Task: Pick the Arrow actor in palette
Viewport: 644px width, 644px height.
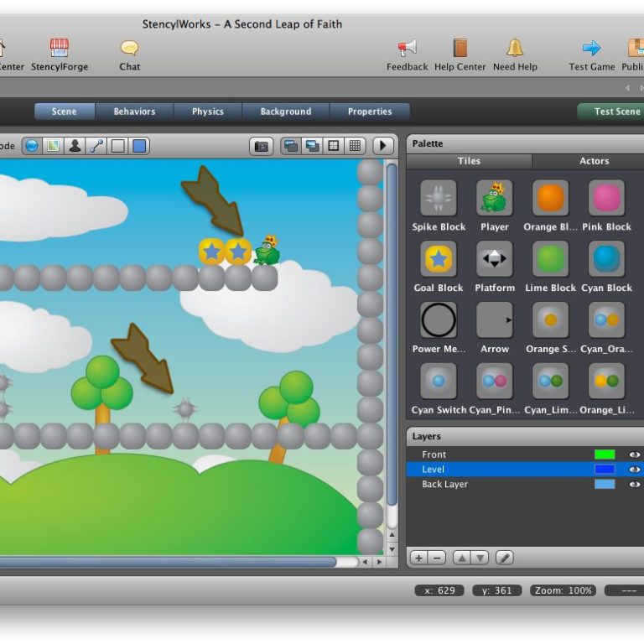Action: (x=495, y=320)
